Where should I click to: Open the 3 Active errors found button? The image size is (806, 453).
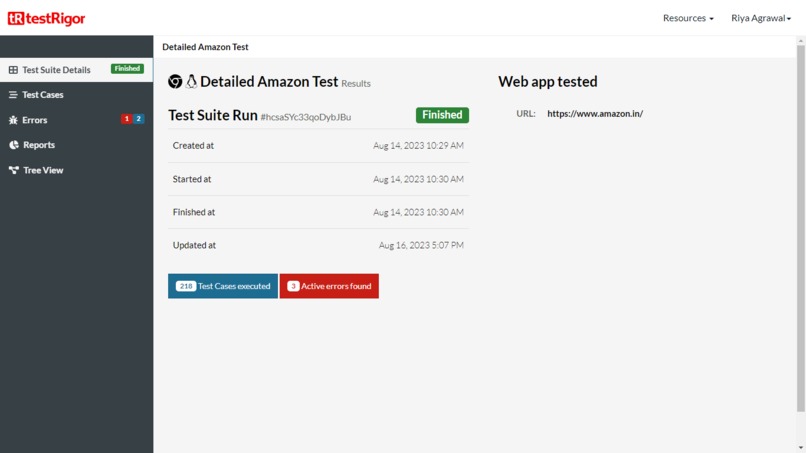pos(329,286)
